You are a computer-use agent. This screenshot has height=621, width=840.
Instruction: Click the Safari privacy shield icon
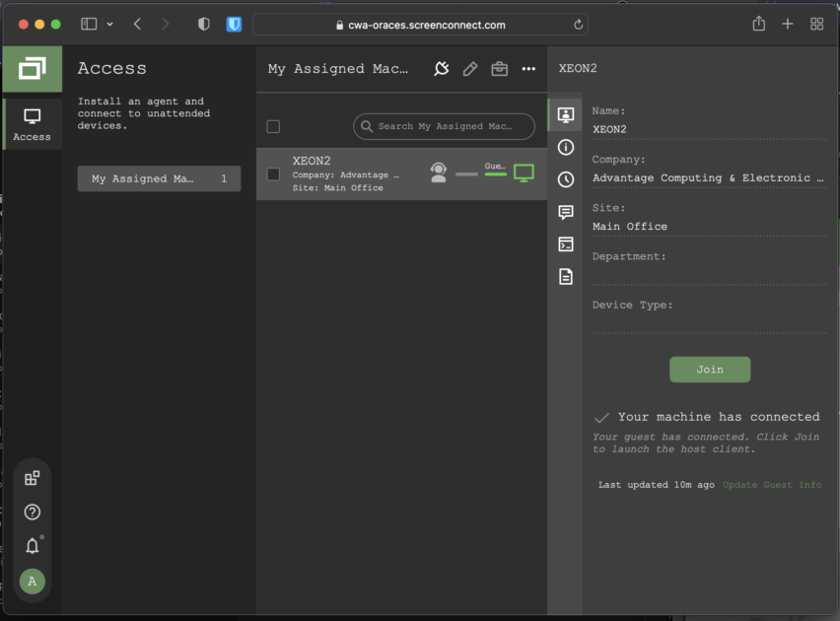(x=203, y=24)
